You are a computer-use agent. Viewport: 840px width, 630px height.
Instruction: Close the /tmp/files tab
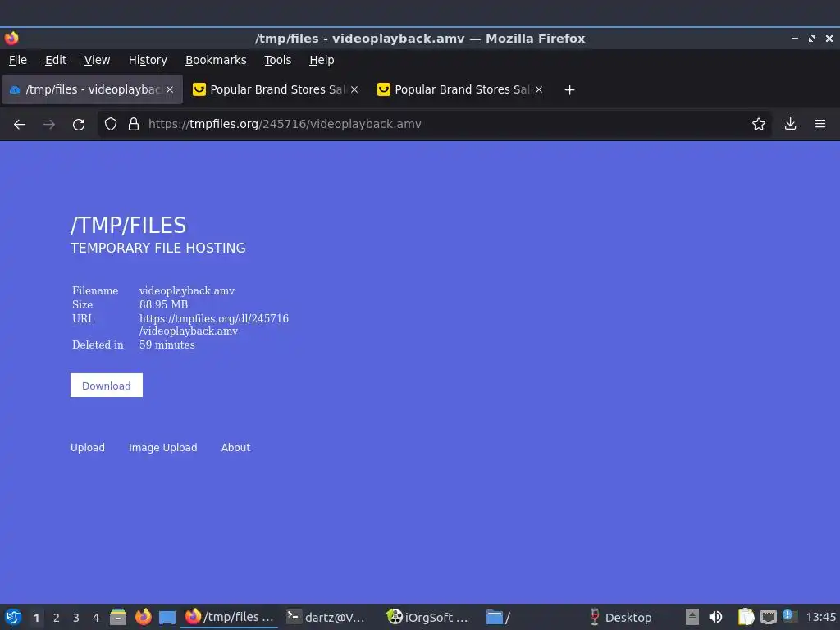[x=170, y=89]
